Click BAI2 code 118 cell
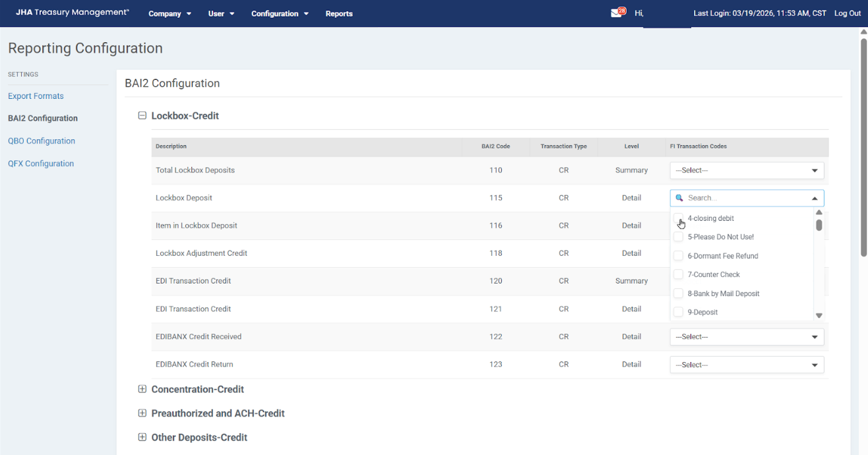This screenshot has width=868, height=455. (x=496, y=253)
